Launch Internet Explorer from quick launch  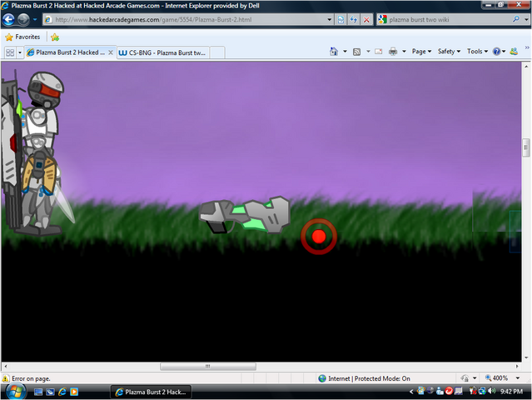click(62, 392)
